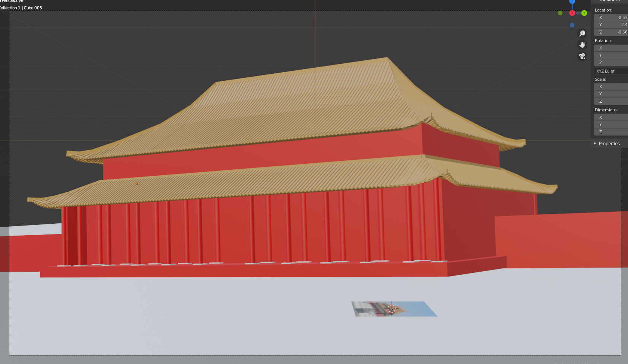Select the Rotation Z field
Screen dimensions: 628x364
[611, 63]
